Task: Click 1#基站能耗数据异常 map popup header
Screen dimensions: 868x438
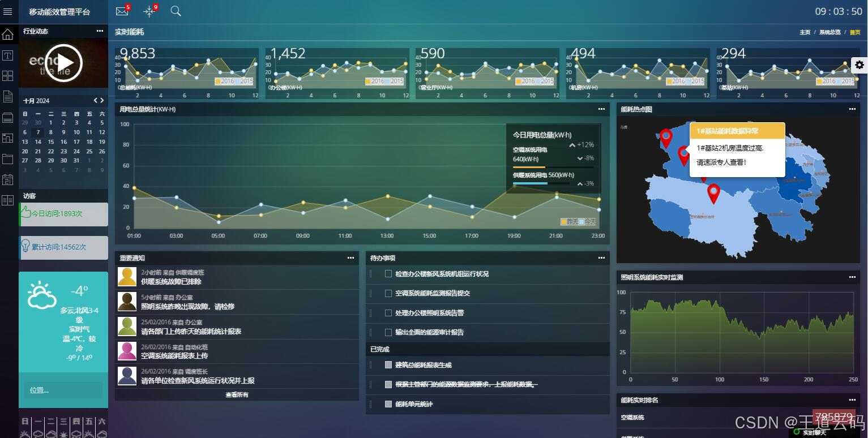Action: click(737, 131)
